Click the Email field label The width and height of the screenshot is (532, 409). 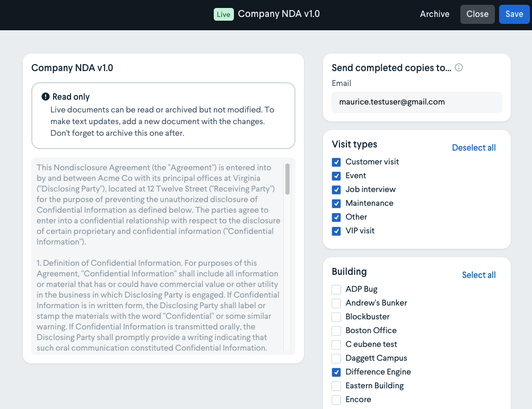[342, 83]
